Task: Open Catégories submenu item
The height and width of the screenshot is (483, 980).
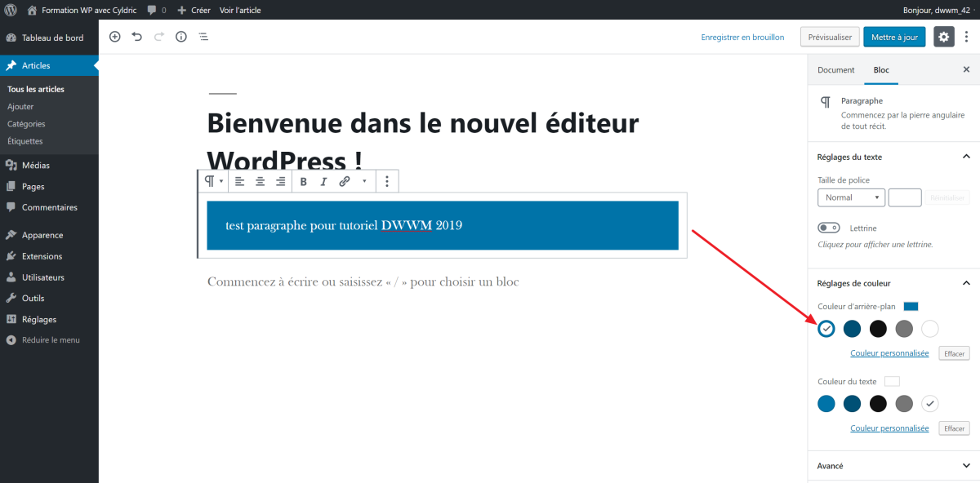Action: point(26,124)
